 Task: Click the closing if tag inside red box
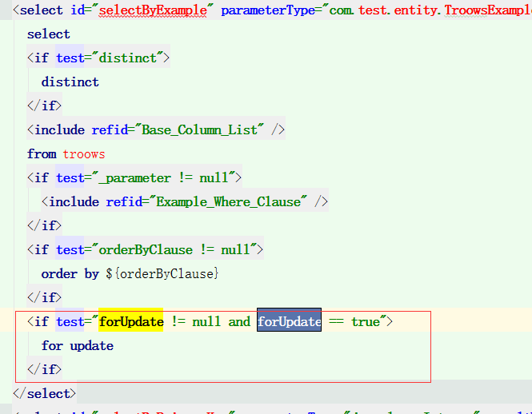[44, 369]
